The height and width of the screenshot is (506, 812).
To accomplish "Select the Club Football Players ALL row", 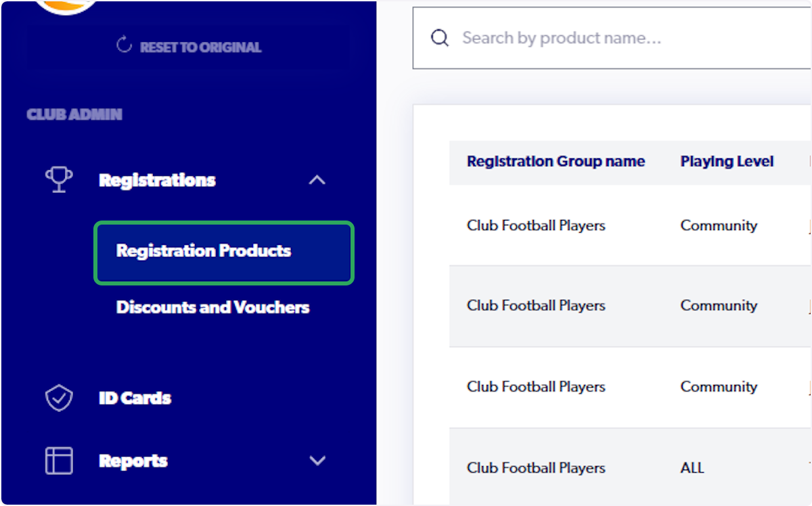I will (630, 467).
